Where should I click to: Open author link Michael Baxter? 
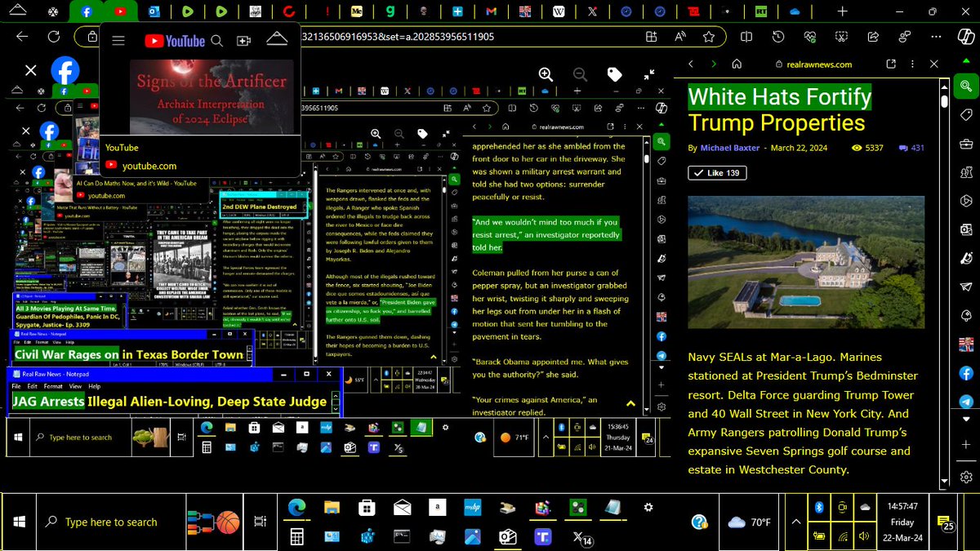[728, 149]
